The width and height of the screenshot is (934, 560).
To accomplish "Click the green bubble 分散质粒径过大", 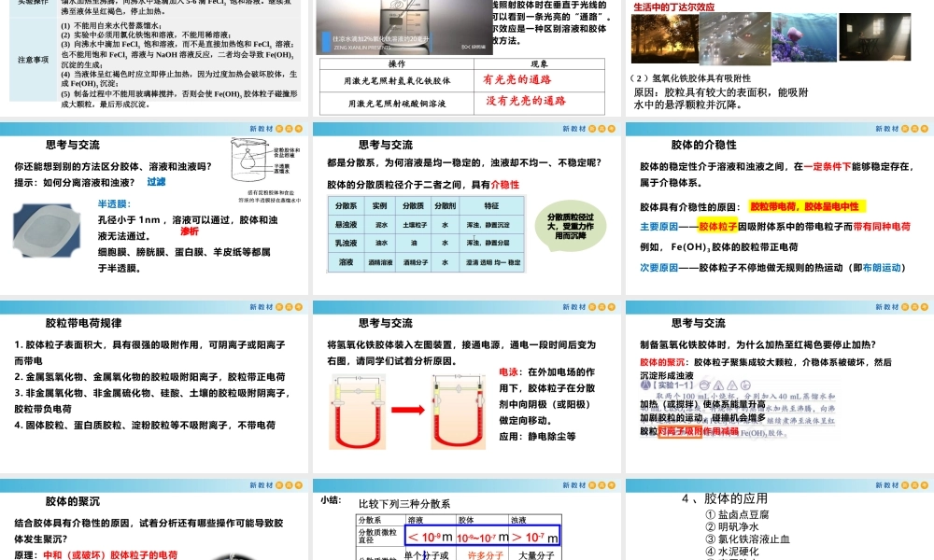I will (x=570, y=226).
